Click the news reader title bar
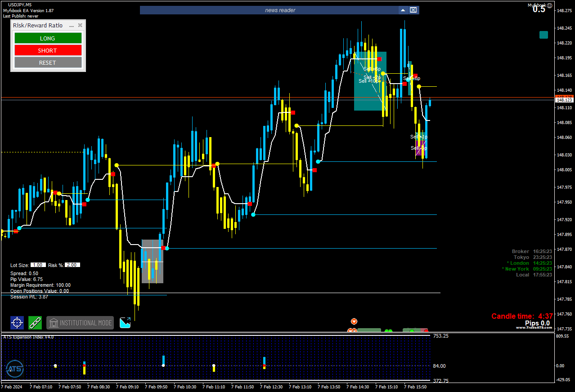 (x=270, y=10)
